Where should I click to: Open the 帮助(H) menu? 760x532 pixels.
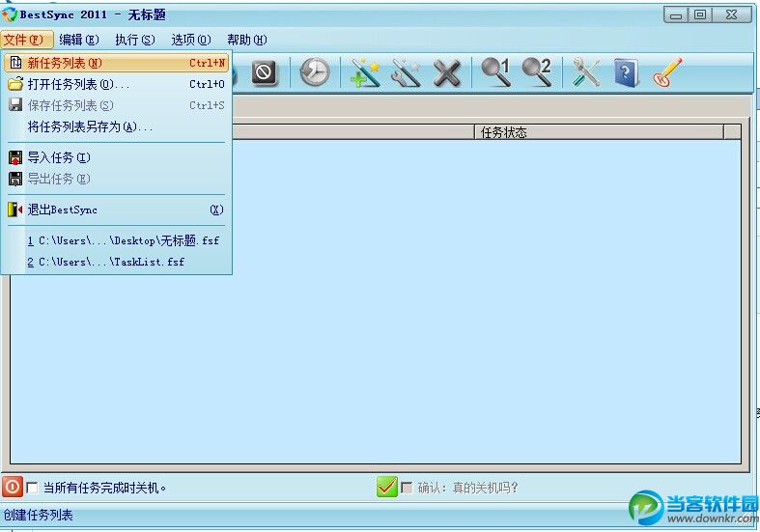pos(247,40)
